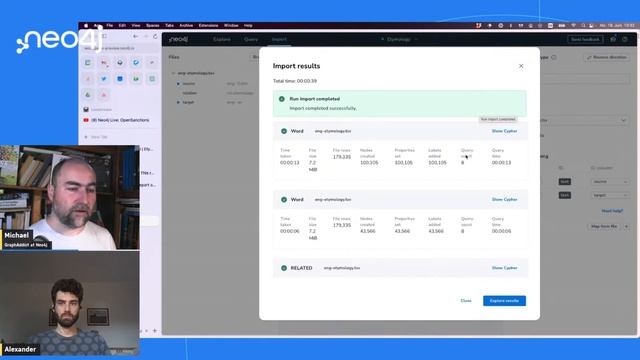Click the date and time in menu bar
Viewport: 640px width, 360px height.
[x=617, y=25]
